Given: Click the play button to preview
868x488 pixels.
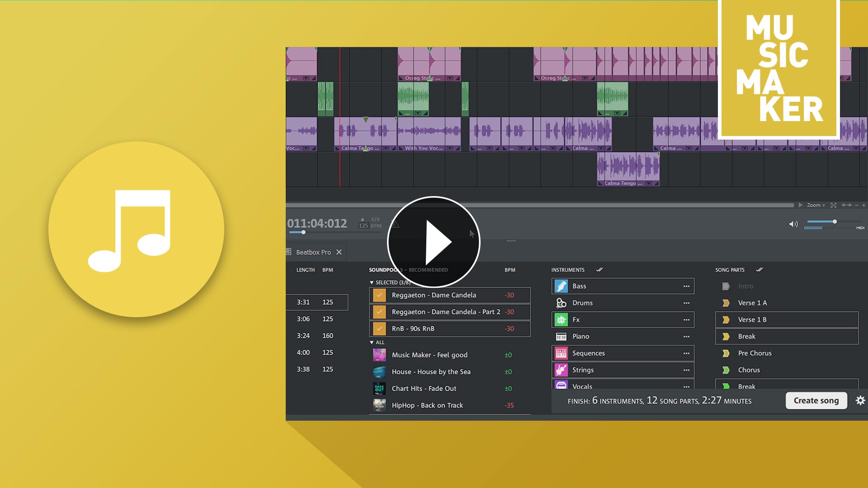Looking at the screenshot, I should click(434, 242).
